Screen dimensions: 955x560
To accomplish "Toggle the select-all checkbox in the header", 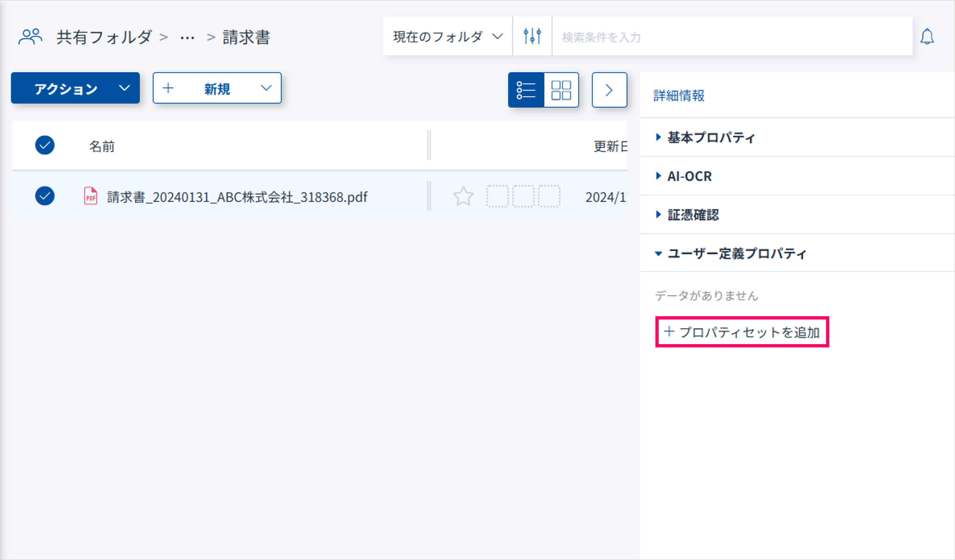I will [45, 145].
